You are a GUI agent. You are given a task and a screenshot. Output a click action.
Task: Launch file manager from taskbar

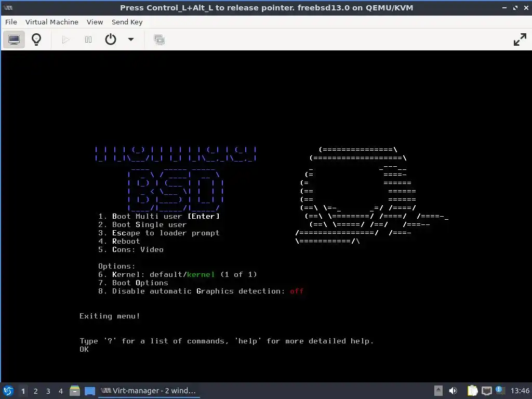click(x=75, y=391)
